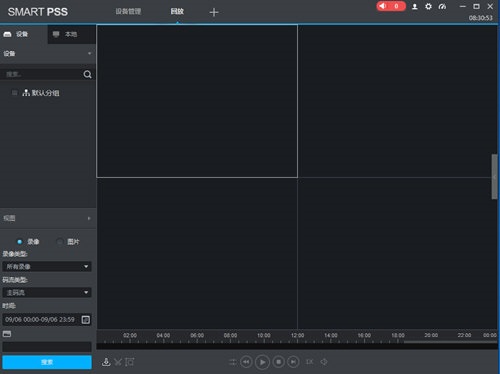Click the fullscreen layout icon in bottom toolbar
500x374 pixels.
point(130,362)
